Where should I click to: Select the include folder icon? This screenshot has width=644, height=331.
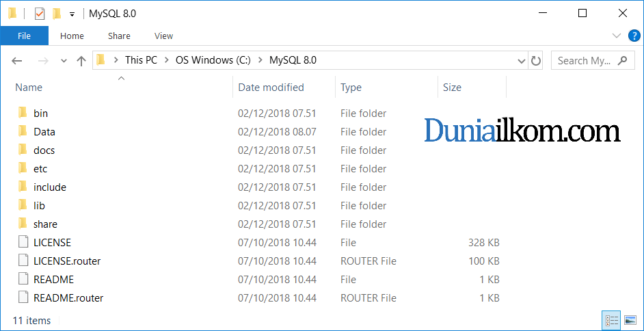coord(23,187)
